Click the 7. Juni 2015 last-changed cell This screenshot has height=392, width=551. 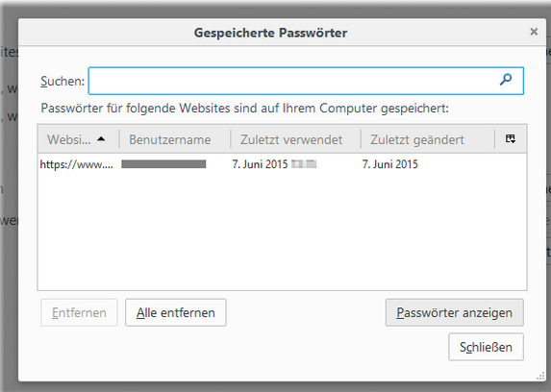pyautogui.click(x=390, y=164)
